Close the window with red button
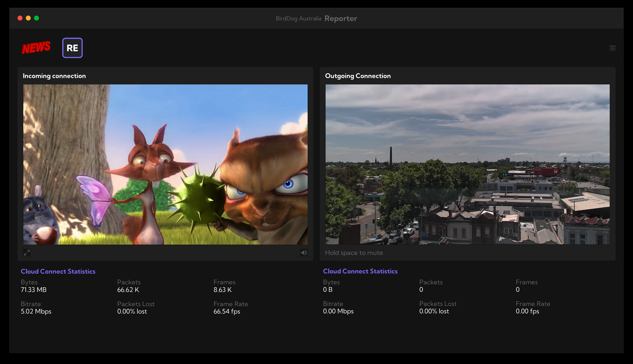The image size is (633, 364). (x=20, y=18)
